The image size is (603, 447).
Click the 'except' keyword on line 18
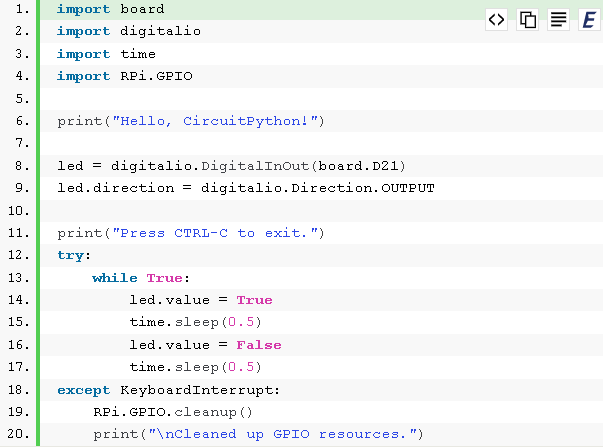(83, 390)
